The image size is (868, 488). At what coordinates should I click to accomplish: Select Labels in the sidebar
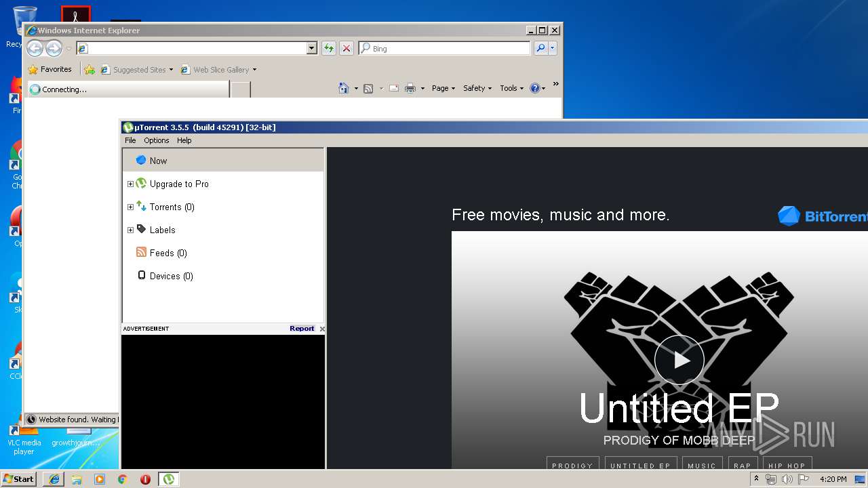click(x=162, y=230)
